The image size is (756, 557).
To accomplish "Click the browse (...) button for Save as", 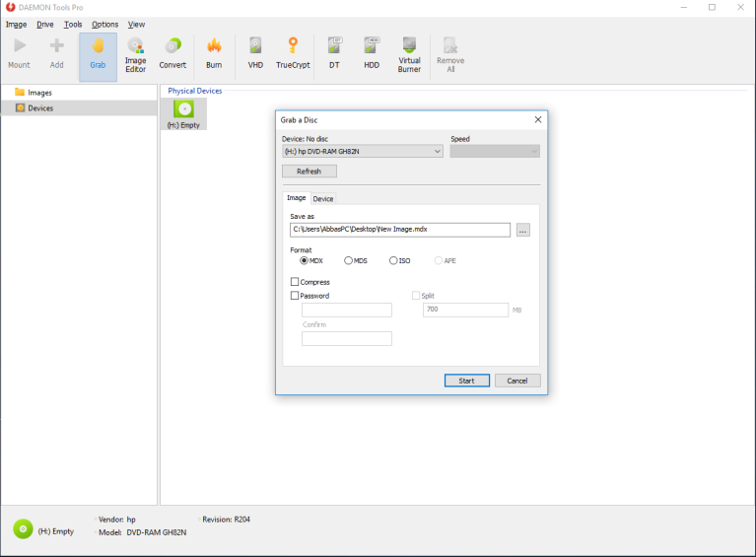I will (522, 230).
